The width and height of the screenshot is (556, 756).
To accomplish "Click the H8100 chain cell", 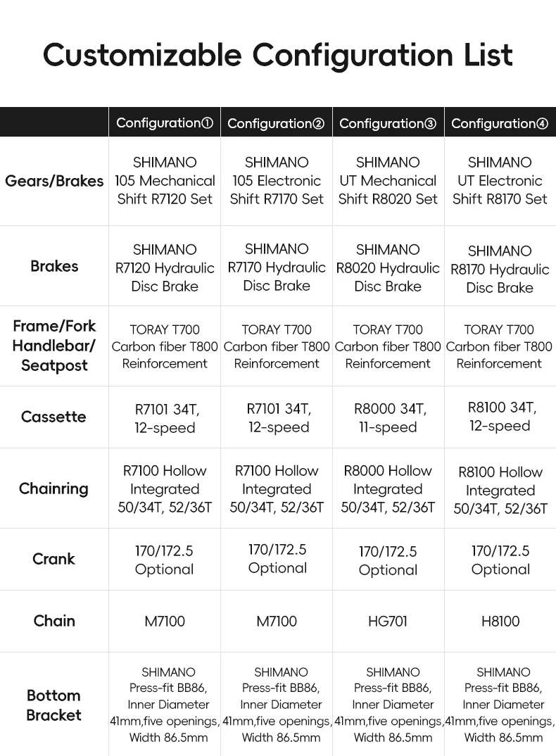I will pyautogui.click(x=500, y=621).
